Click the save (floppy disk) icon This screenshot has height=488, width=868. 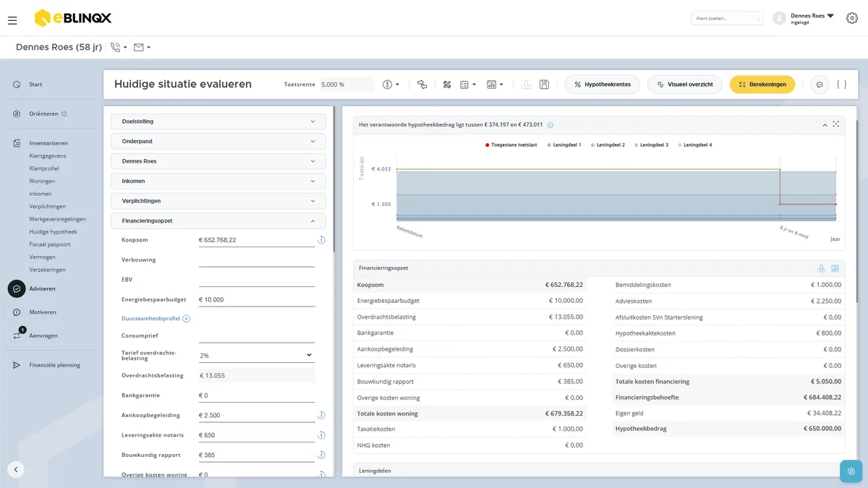(544, 85)
